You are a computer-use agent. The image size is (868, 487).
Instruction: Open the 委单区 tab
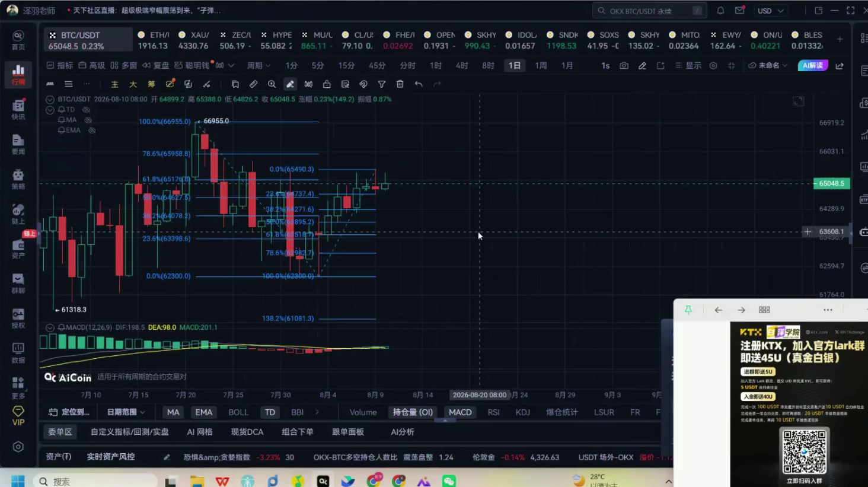(x=60, y=432)
